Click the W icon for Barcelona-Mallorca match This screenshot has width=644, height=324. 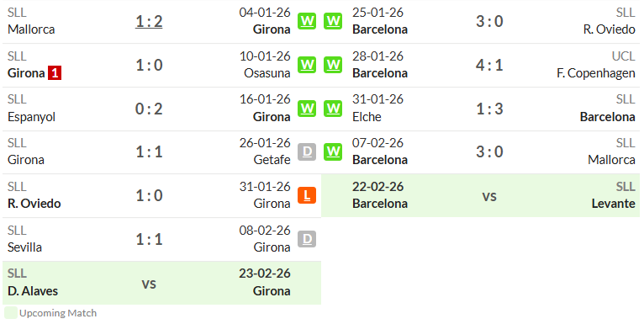(333, 151)
